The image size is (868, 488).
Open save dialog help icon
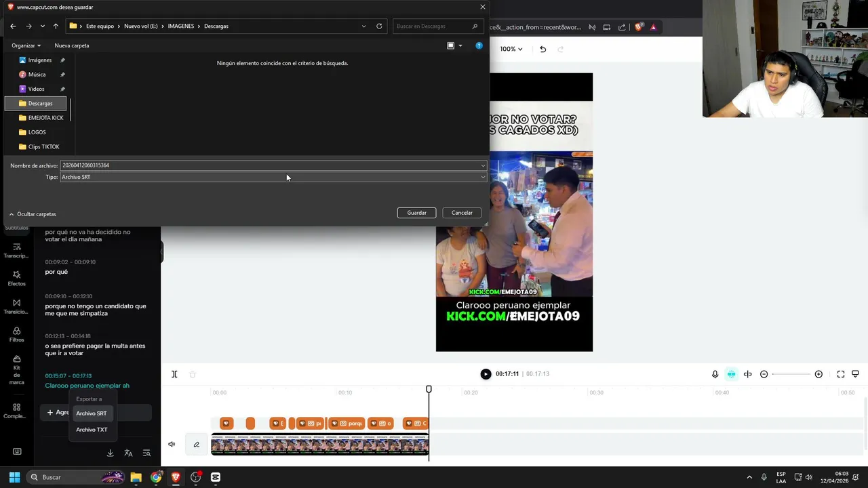(x=479, y=45)
